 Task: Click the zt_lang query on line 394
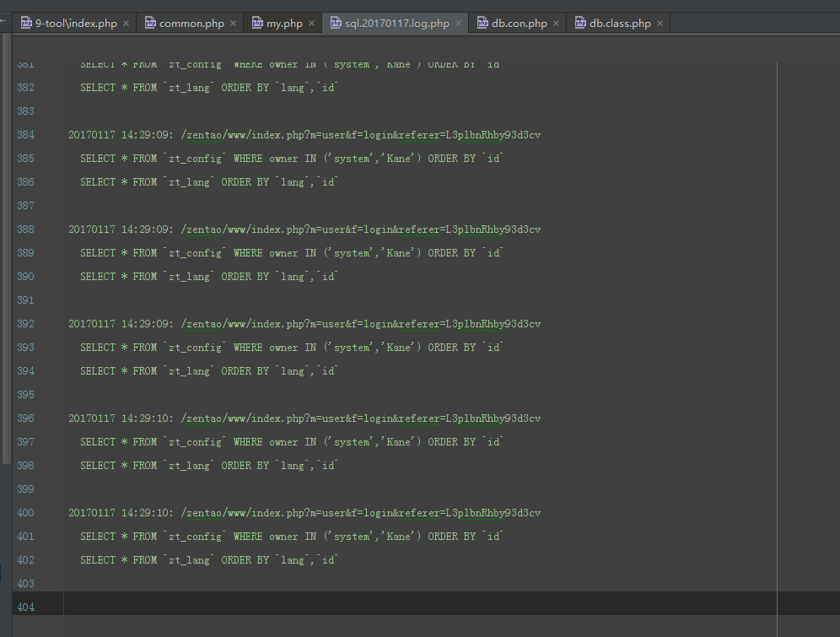tap(208, 370)
